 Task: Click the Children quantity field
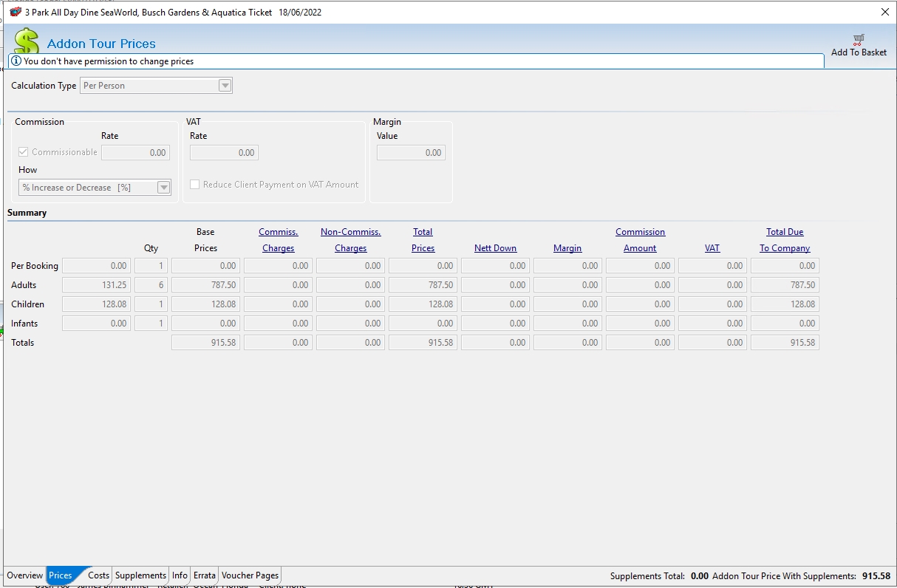click(151, 304)
